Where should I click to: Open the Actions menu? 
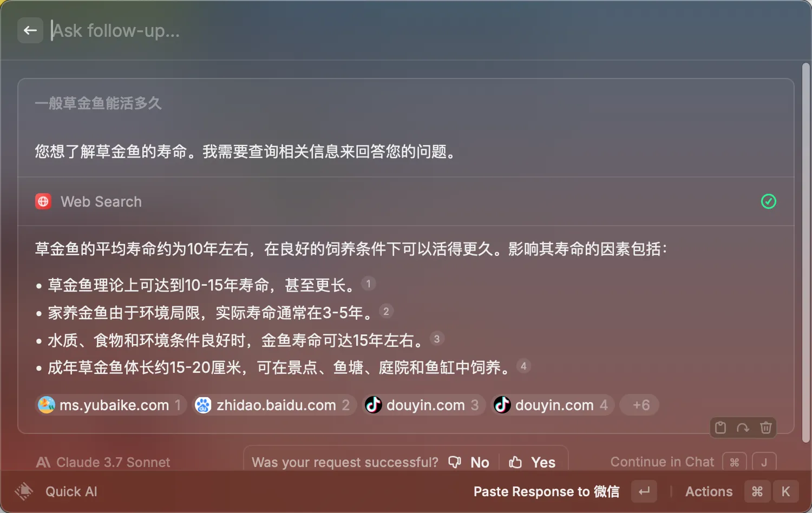(709, 491)
